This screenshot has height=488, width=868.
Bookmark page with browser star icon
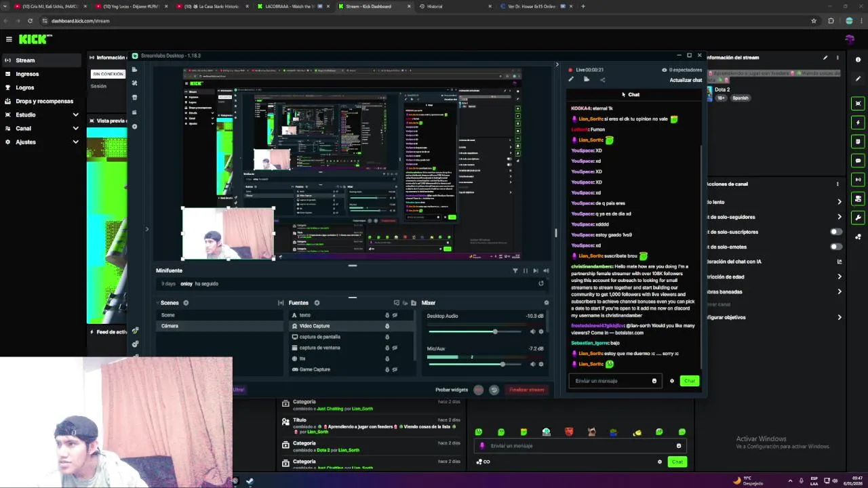pos(814,21)
